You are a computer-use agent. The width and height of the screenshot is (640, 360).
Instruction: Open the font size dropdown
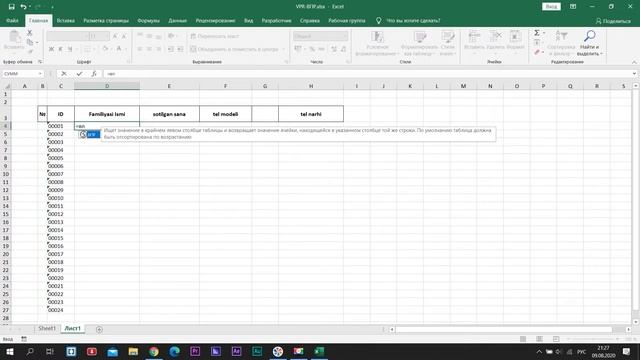point(107,36)
